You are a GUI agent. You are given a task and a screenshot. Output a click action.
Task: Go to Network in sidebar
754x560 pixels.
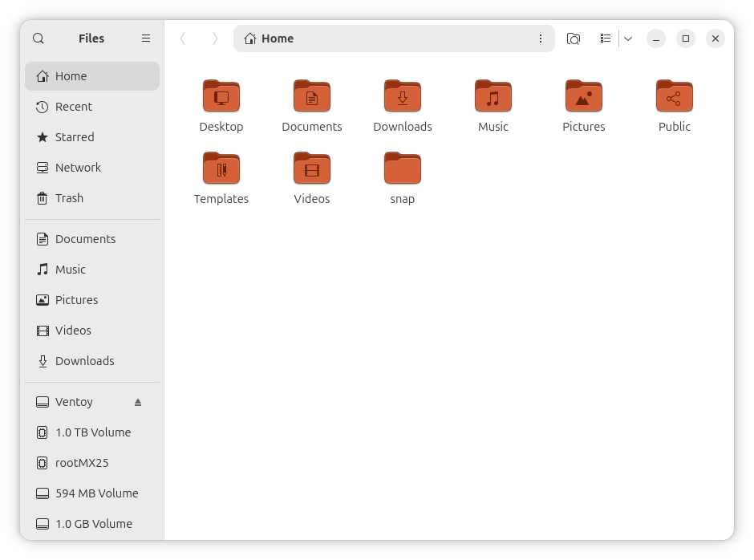(78, 168)
